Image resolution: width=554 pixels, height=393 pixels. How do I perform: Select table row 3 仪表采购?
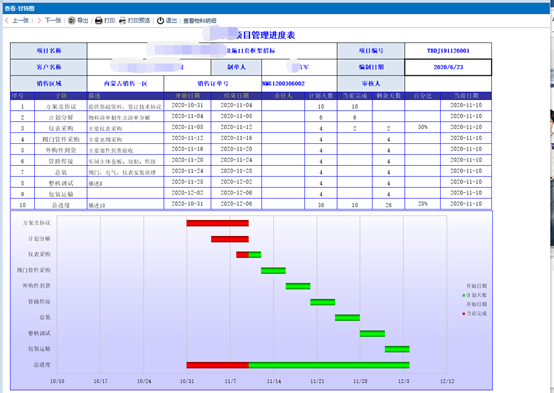click(251, 128)
